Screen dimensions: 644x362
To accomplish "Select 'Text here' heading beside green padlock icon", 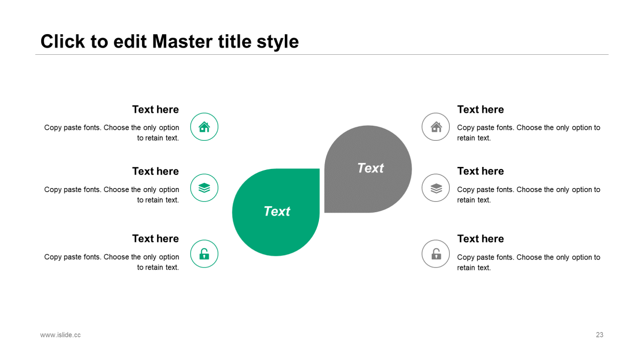I will (155, 239).
